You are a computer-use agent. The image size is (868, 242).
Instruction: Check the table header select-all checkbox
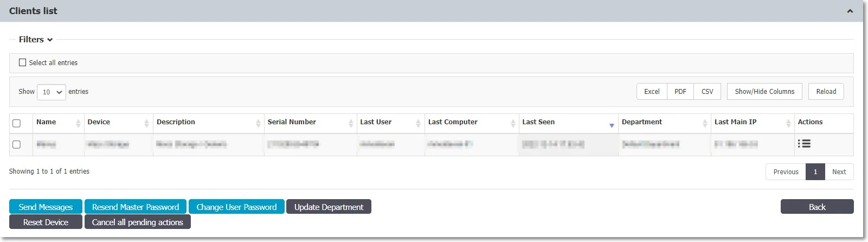point(16,123)
